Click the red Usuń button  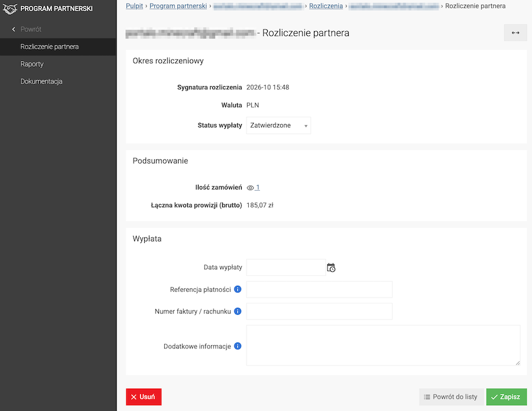(144, 397)
